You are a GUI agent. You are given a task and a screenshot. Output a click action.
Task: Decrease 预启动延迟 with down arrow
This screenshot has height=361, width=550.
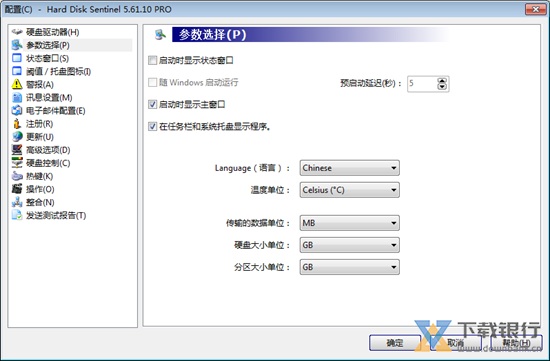[x=442, y=87]
